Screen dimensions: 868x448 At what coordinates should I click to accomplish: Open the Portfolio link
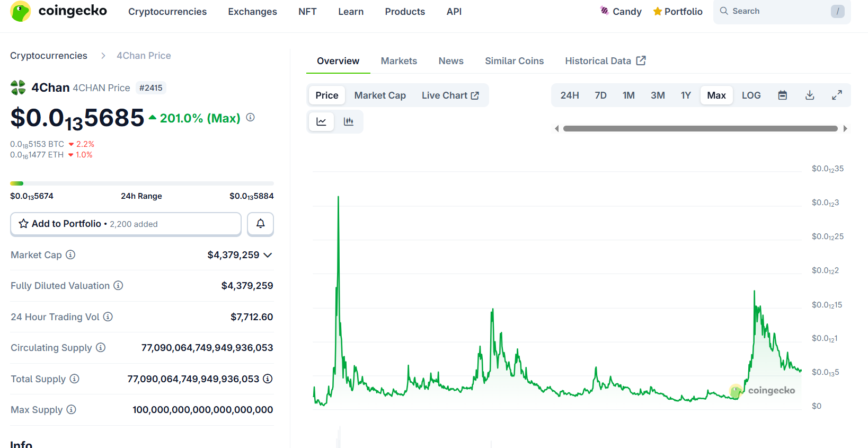pos(678,11)
